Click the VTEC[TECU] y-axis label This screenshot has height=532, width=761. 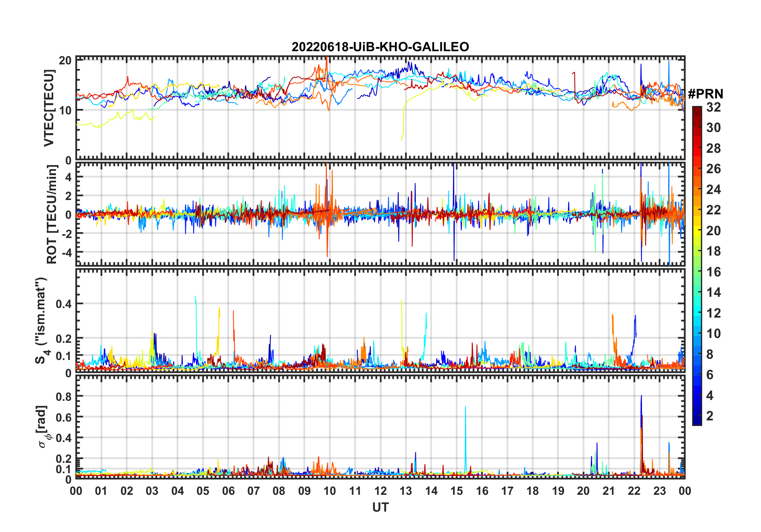click(48, 108)
